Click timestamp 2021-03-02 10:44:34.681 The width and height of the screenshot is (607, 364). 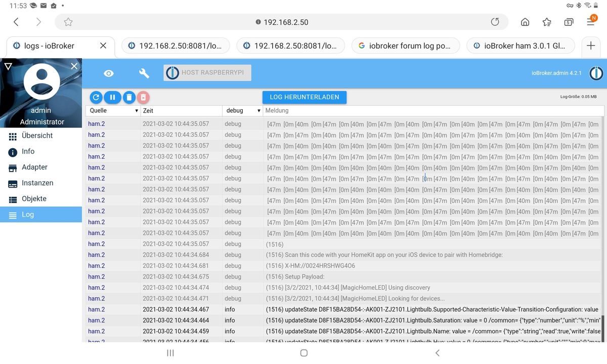(x=176, y=266)
